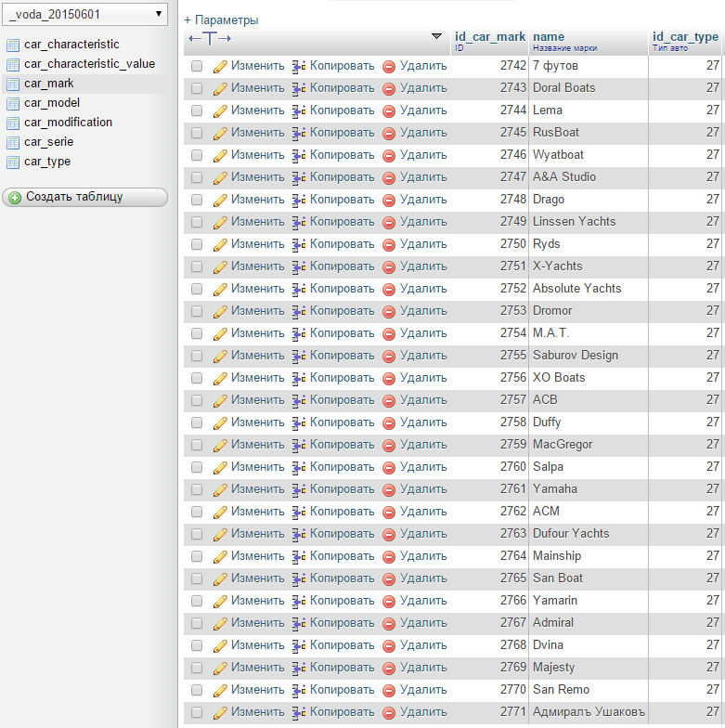Open car_serie table in sidebar
The image size is (725, 728).
tap(48, 142)
